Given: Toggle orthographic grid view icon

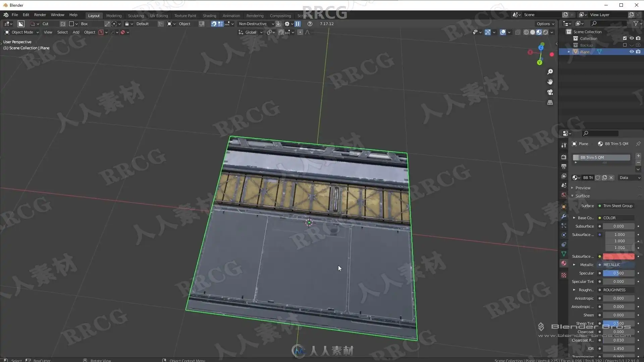Looking at the screenshot, I should tap(550, 103).
